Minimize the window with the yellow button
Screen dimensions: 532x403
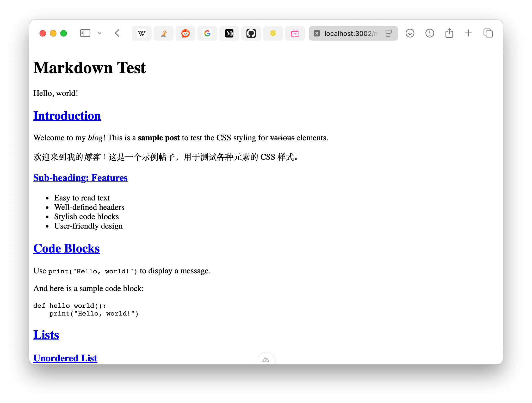click(x=53, y=33)
